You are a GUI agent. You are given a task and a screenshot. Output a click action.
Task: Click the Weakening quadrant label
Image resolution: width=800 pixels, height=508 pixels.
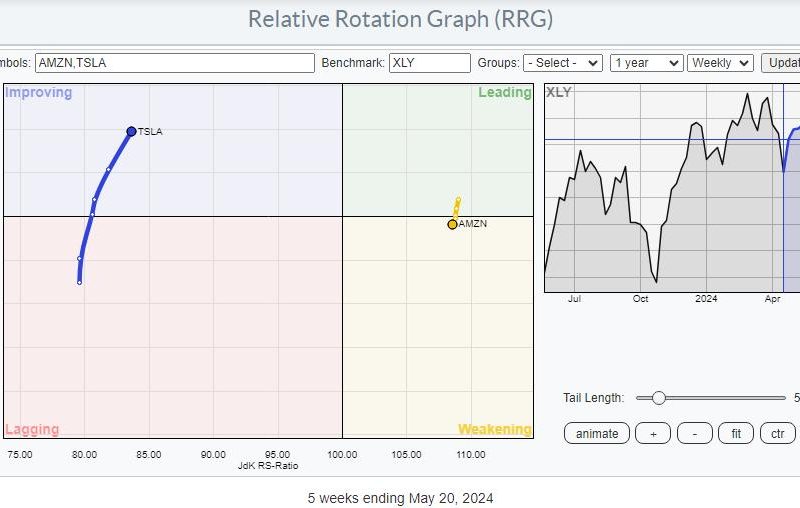coord(494,429)
